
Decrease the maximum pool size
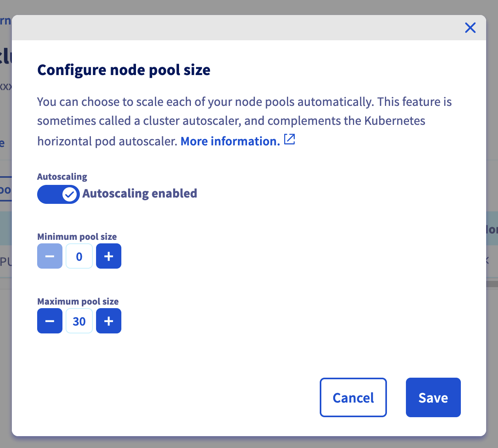coord(50,321)
